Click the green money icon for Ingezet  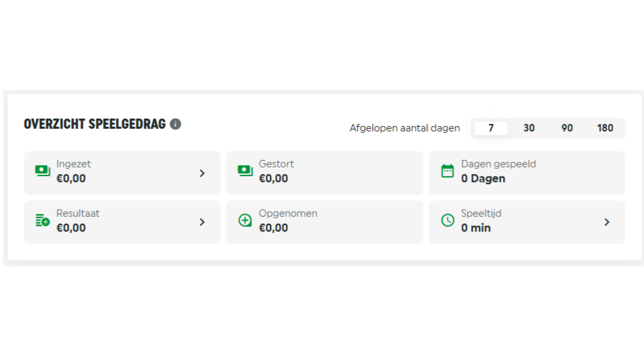click(43, 171)
